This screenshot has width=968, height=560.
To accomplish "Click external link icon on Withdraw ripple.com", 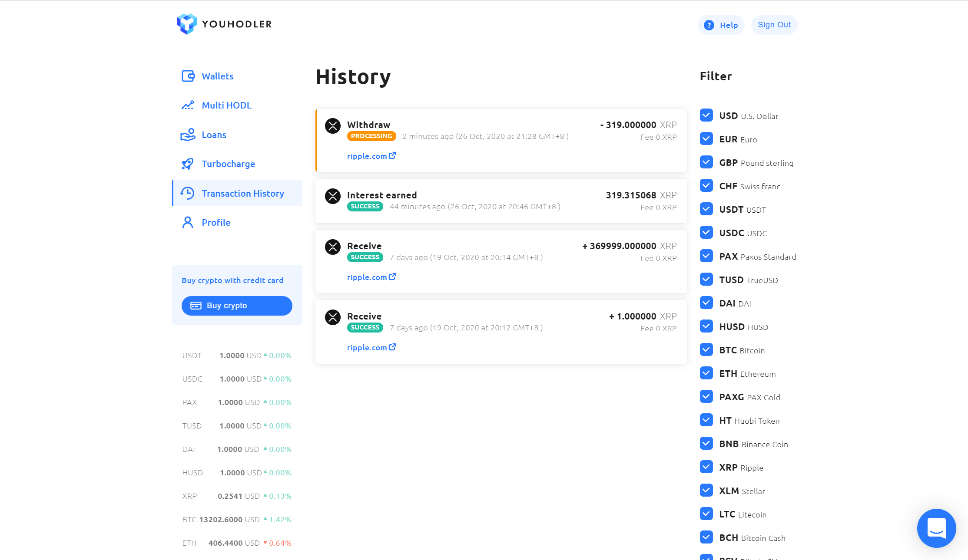I will [x=392, y=155].
